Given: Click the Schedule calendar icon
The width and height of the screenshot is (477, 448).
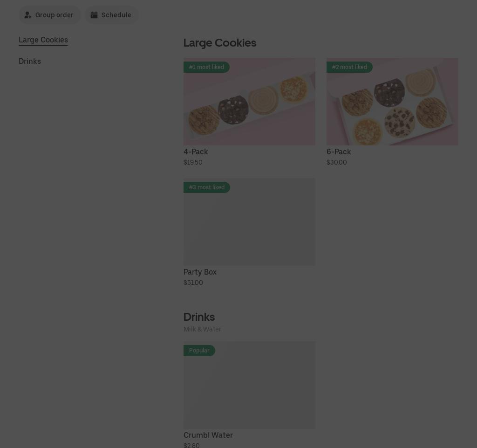Looking at the screenshot, I should [x=94, y=15].
